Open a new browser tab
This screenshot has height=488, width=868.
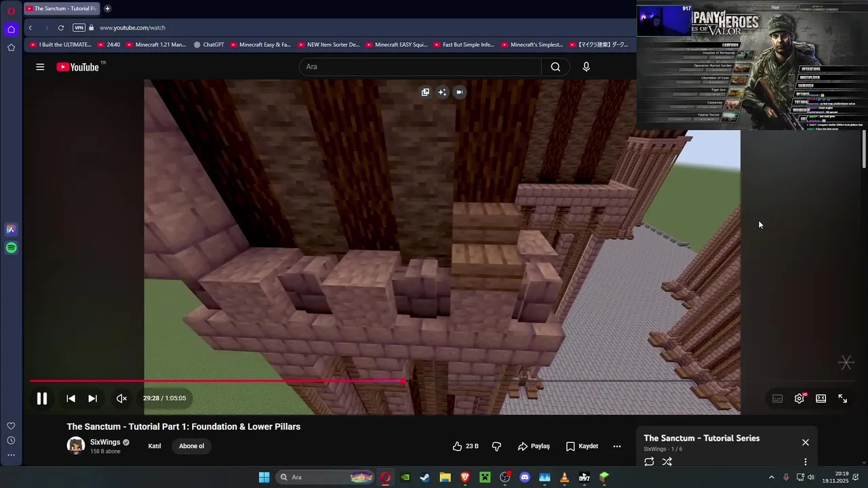[x=107, y=9]
